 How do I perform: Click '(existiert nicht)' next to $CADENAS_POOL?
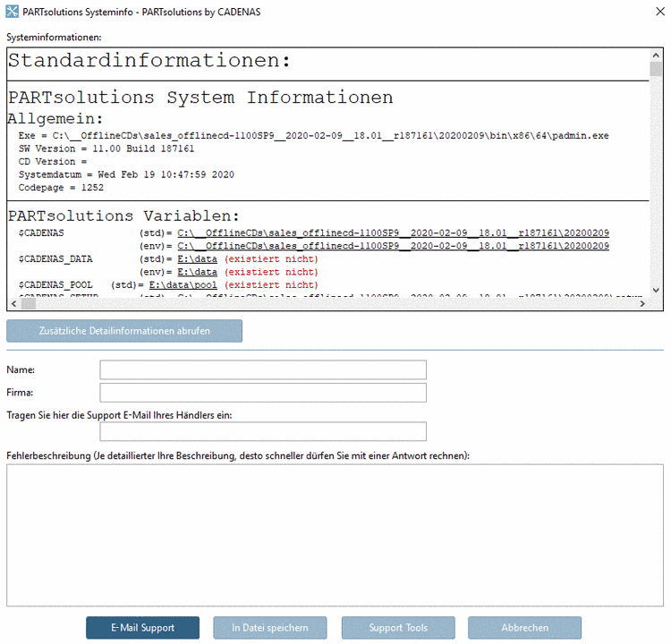coord(271,284)
